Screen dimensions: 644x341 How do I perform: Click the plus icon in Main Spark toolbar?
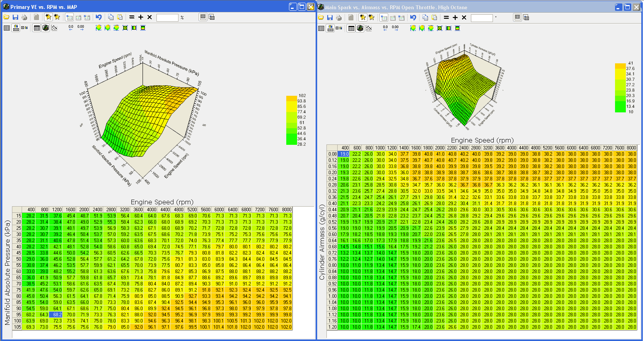point(455,17)
